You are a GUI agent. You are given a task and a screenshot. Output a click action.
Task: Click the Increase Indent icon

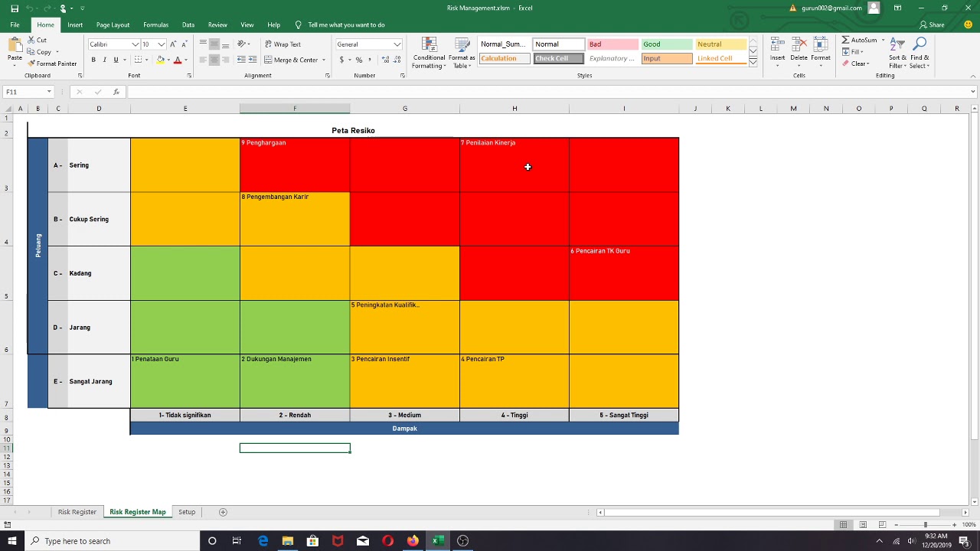click(x=252, y=60)
